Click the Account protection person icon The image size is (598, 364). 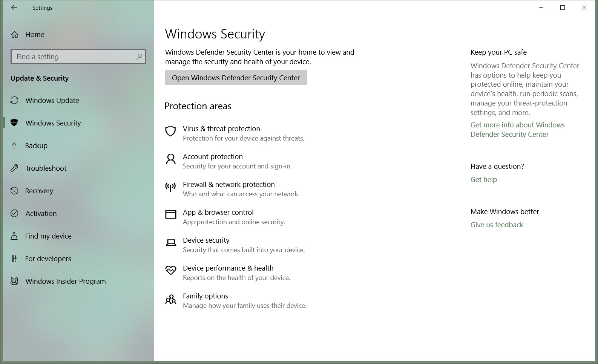tap(171, 159)
